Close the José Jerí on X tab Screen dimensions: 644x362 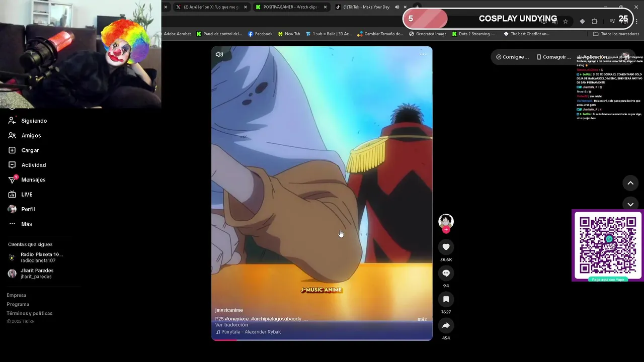pos(246,7)
